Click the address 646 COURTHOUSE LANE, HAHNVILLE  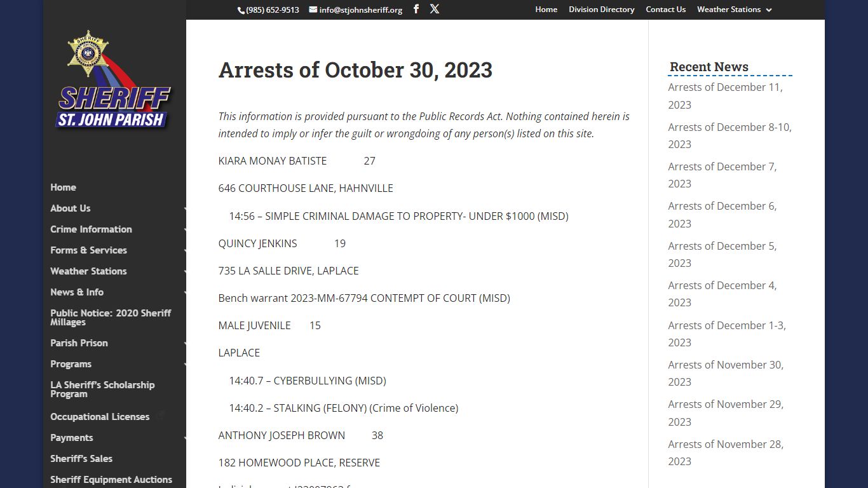point(306,188)
